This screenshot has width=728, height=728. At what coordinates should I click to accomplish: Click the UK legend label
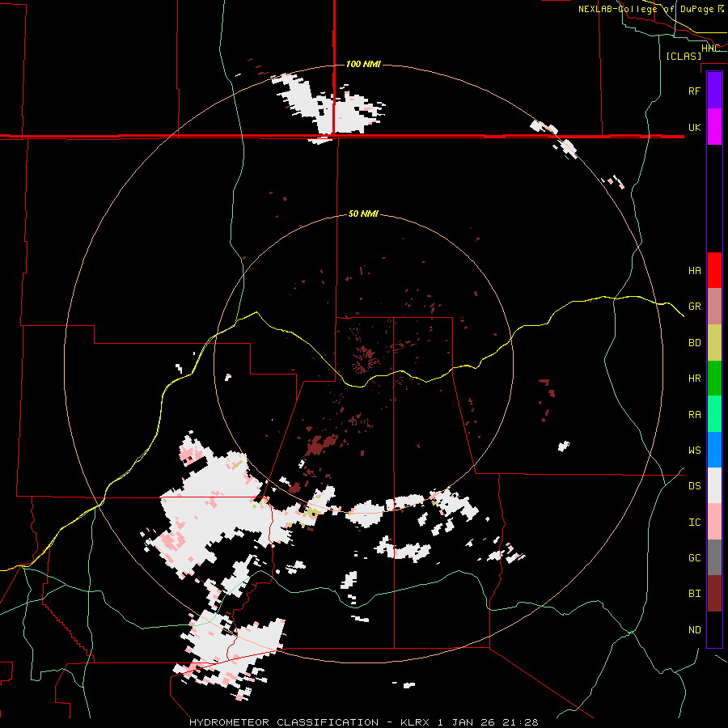[694, 127]
